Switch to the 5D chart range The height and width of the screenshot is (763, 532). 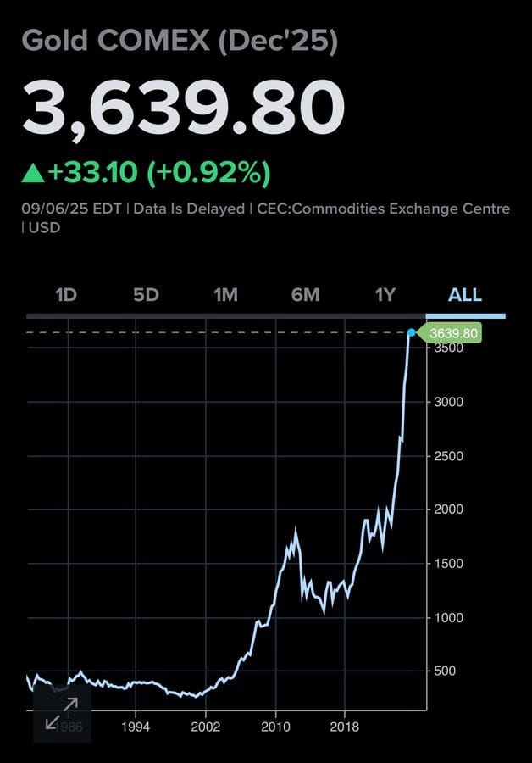[x=146, y=295]
